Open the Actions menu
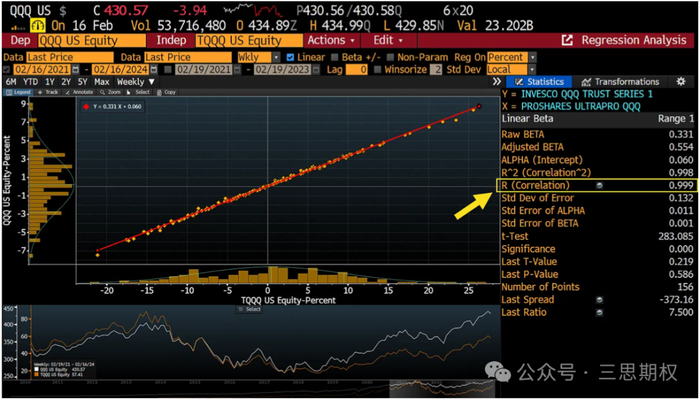 tap(331, 41)
